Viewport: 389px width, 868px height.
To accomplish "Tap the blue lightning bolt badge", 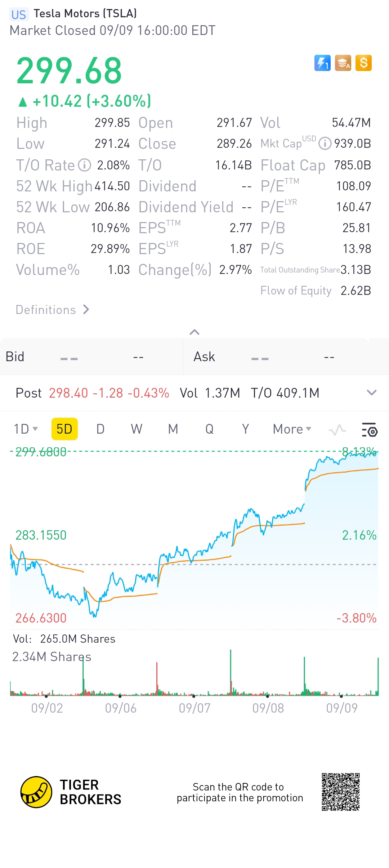I will [x=322, y=63].
